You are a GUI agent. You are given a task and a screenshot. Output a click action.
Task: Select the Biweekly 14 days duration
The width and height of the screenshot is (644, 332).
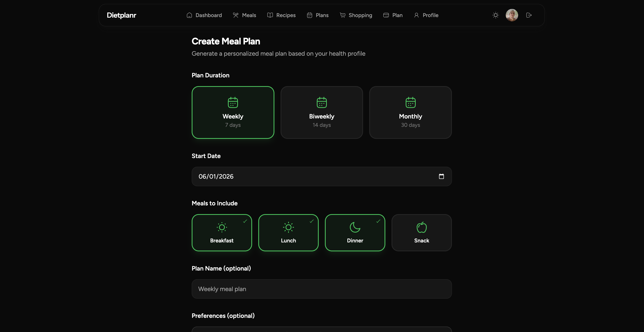point(321,112)
